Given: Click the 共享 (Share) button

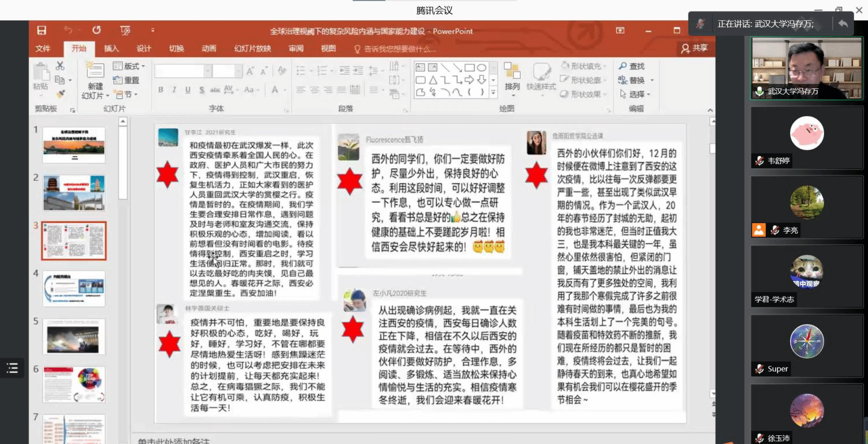Looking at the screenshot, I should coord(694,49).
